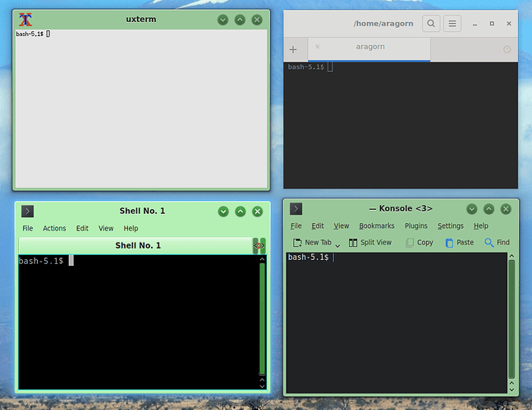Image resolution: width=532 pixels, height=410 pixels.
Task: Open View menu in Shell No. 1
Action: point(106,229)
